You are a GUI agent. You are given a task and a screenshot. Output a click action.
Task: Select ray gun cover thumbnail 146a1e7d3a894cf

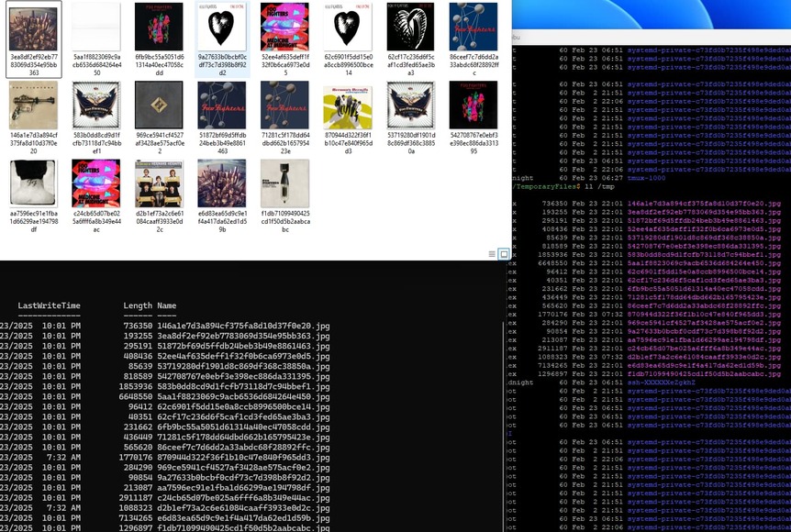33,117
